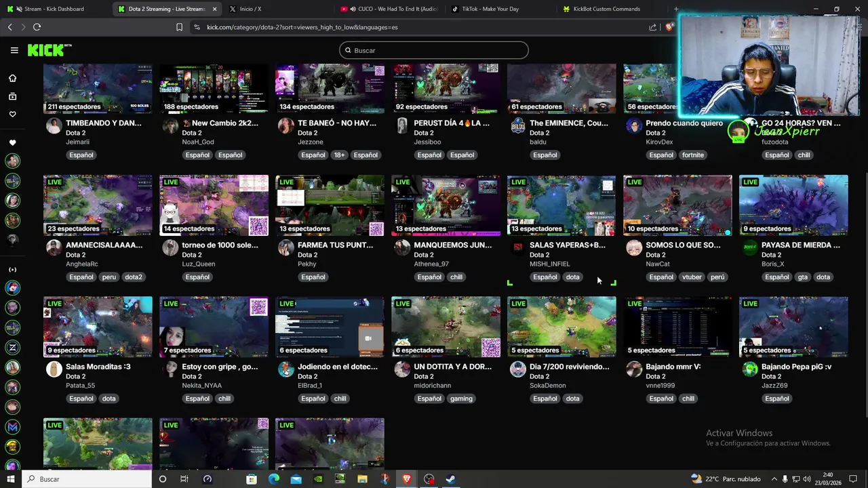The image size is (868, 488).
Task: Click the Buscar search field on Kick
Action: click(434, 50)
